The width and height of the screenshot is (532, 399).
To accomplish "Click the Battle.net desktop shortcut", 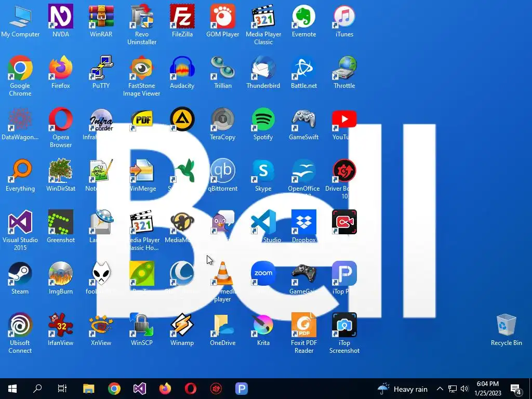I will pyautogui.click(x=303, y=68).
